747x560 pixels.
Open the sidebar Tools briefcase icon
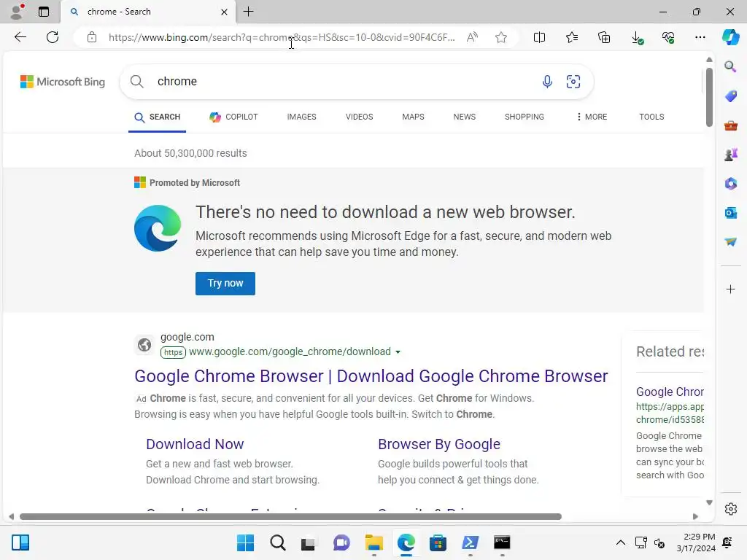[730, 125]
